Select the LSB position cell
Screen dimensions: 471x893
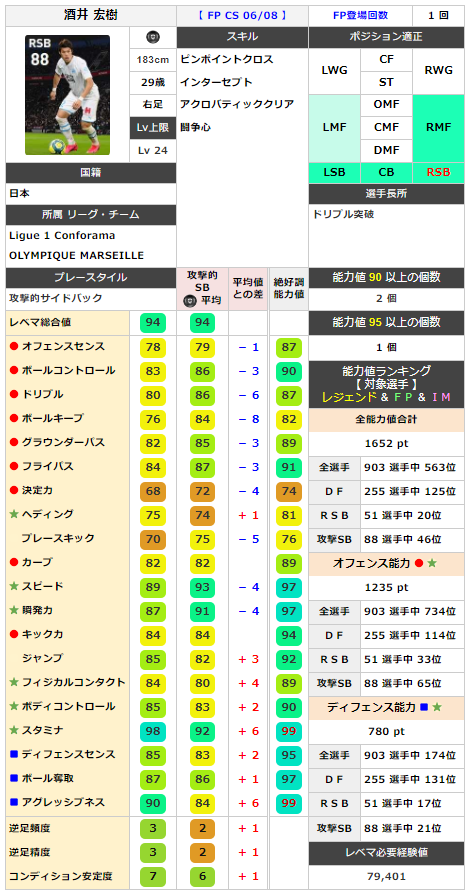pyautogui.click(x=334, y=172)
